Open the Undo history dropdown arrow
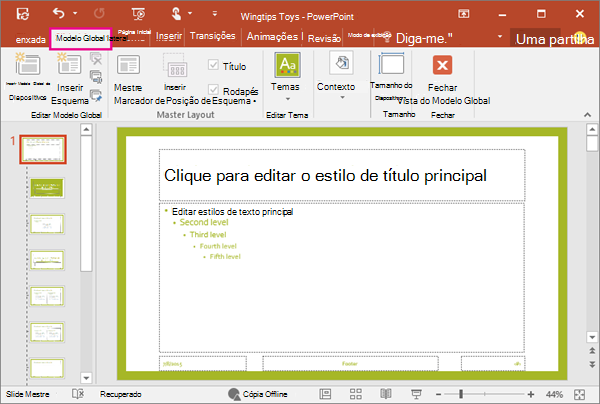Viewport: 600px width, 404px height. (75, 13)
